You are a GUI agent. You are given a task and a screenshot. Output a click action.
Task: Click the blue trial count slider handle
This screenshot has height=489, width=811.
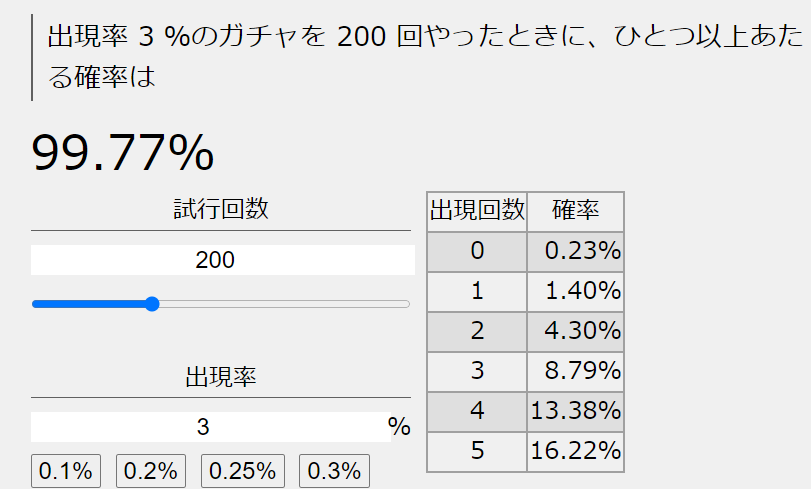(x=152, y=304)
